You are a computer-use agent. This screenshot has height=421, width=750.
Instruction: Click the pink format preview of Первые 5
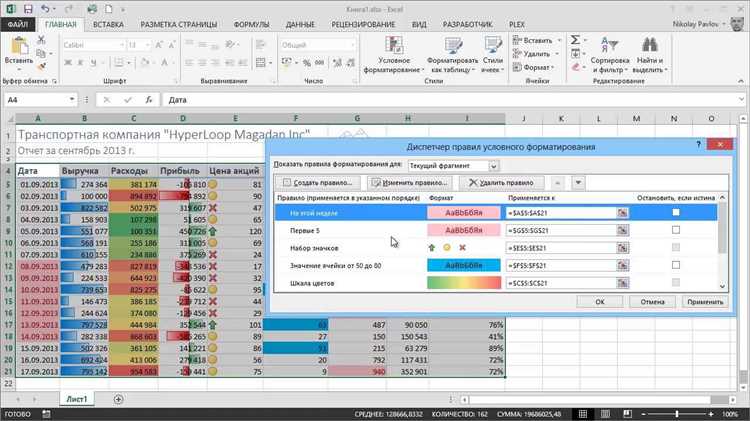click(463, 231)
